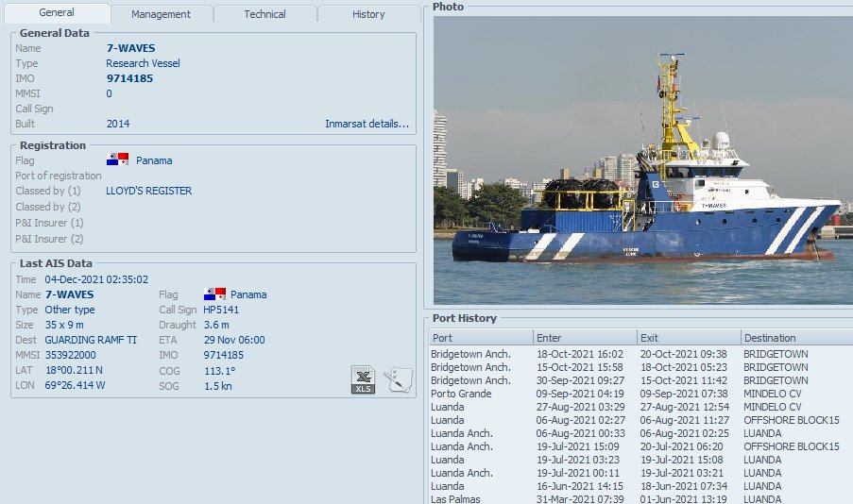Select Luanda row entered 27-Aug-2021
Image resolution: width=853 pixels, height=504 pixels.
tap(640, 407)
